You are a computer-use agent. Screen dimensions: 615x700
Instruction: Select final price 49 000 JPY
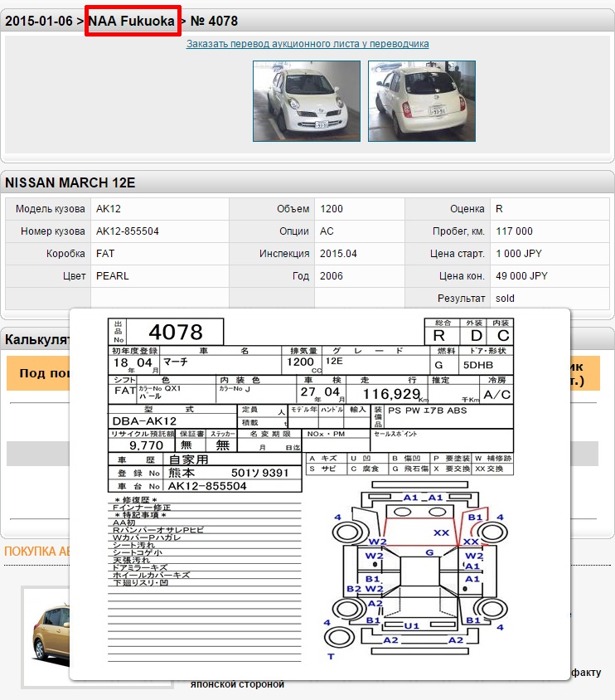(x=521, y=276)
